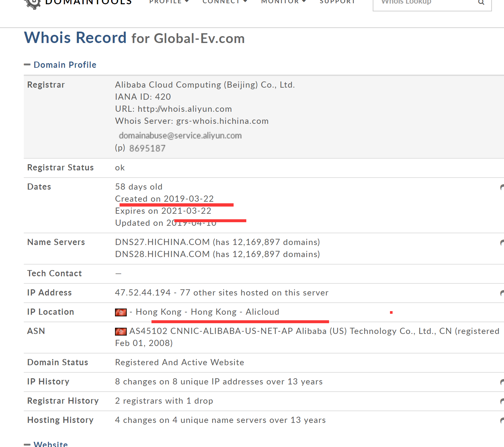The height and width of the screenshot is (447, 504).
Task: Collapse the Domain Profile section
Action: pos(60,65)
